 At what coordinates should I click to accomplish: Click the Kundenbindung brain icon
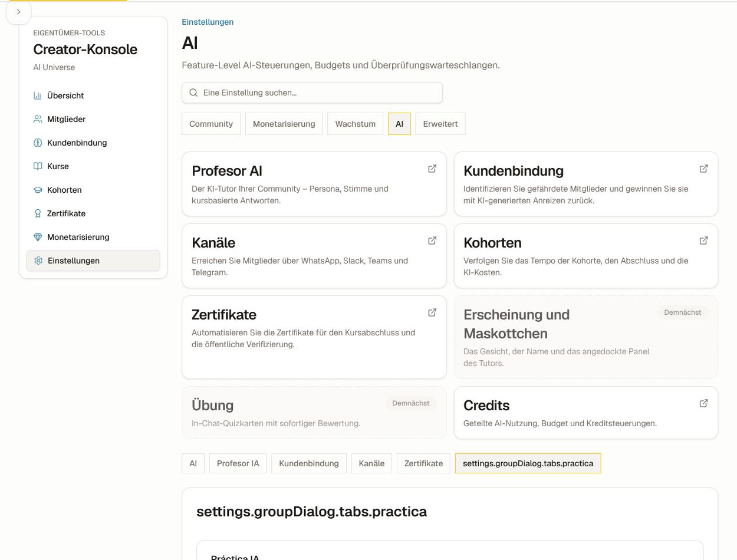pyautogui.click(x=38, y=143)
